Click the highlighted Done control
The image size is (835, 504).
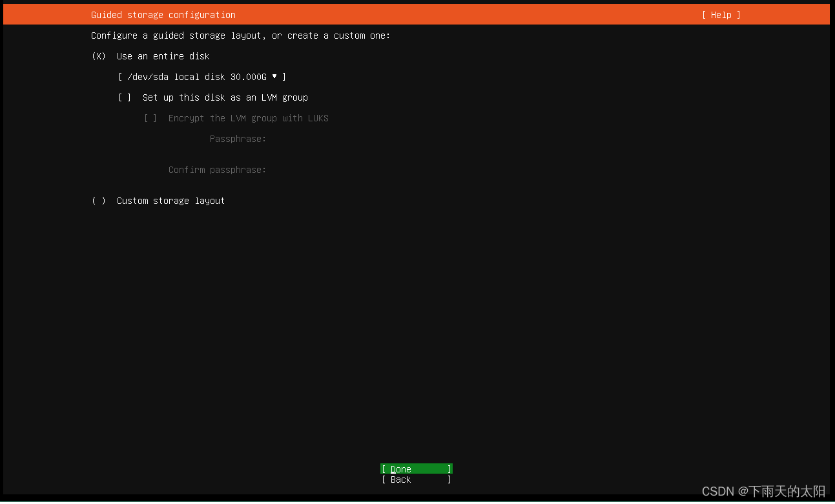[415, 469]
